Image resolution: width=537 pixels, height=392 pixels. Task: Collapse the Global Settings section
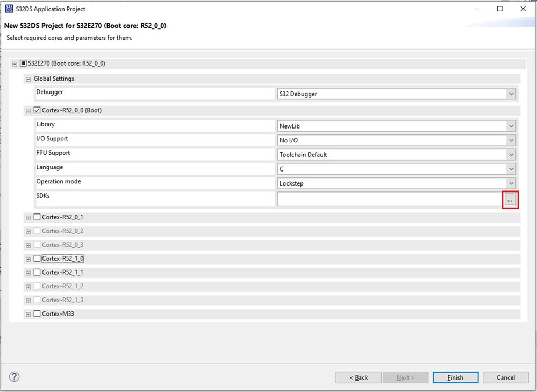28,79
